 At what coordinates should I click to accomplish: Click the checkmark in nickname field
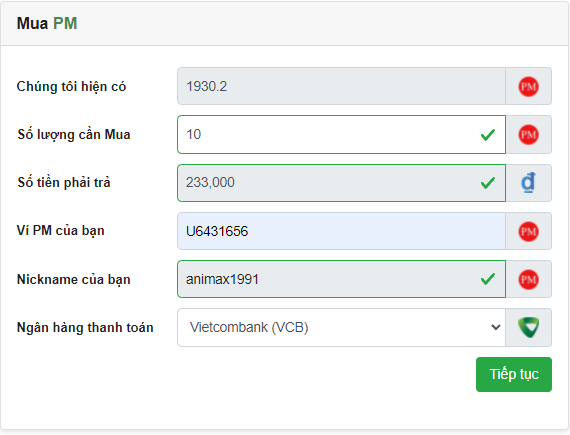coord(487,279)
